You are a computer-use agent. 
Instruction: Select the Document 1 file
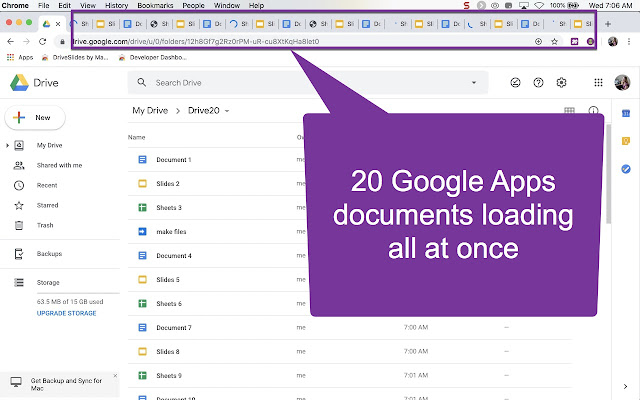173,160
